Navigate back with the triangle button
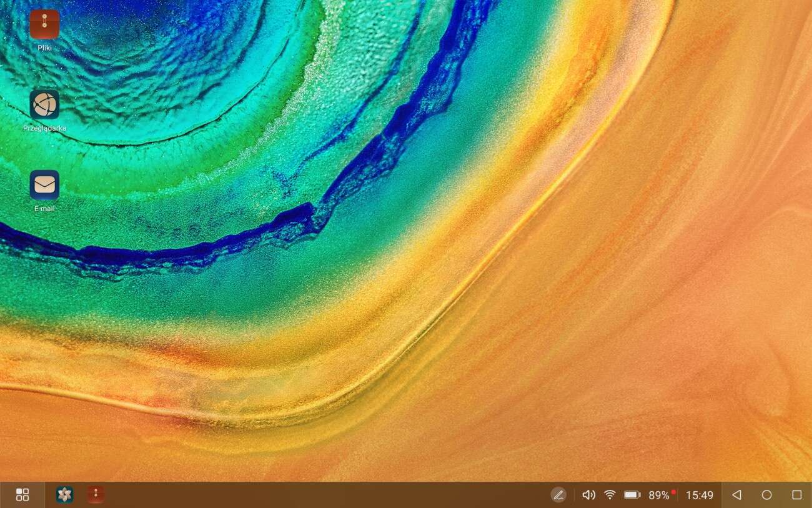 (736, 494)
